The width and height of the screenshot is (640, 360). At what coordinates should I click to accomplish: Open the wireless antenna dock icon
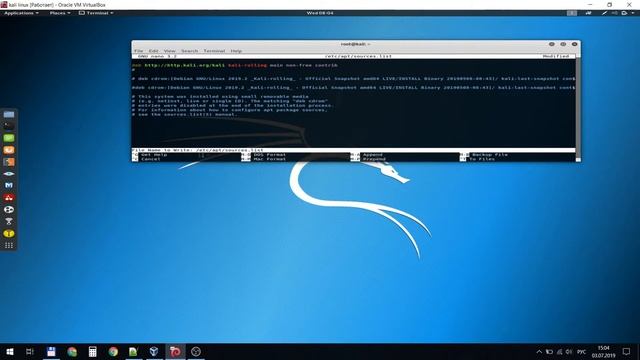(9, 221)
